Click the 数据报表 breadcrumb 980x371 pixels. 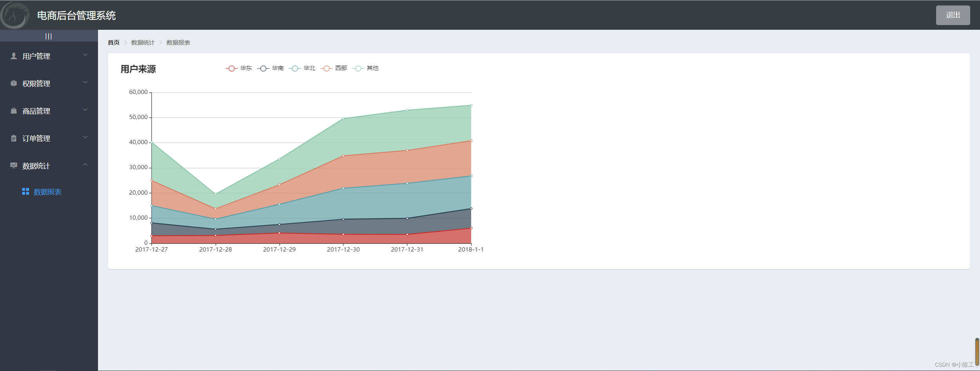pos(178,42)
